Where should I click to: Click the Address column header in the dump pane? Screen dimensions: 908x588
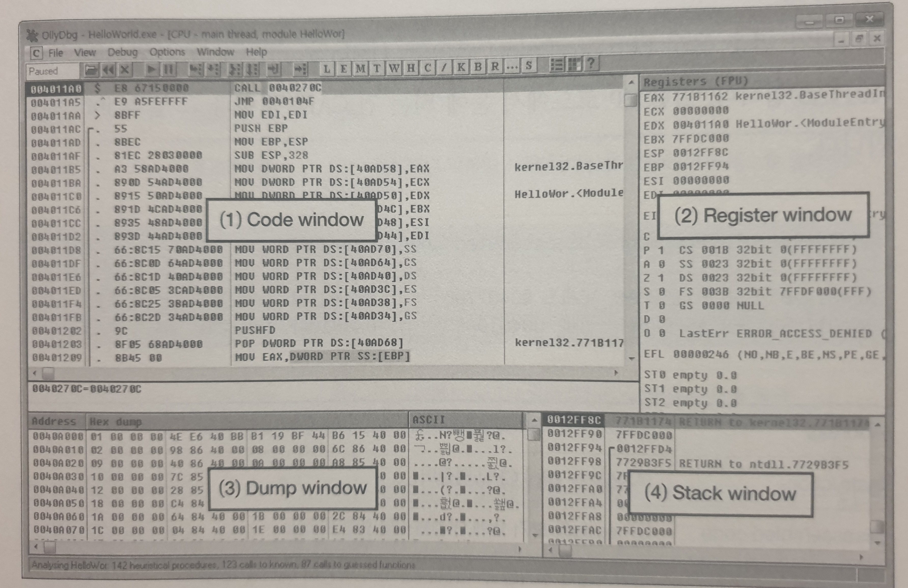point(57,421)
